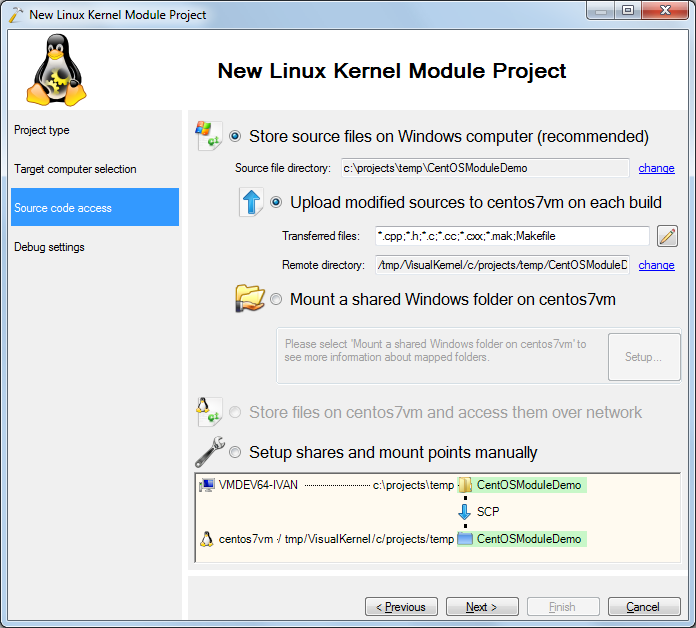Click the Finish button
696x628 pixels.
(x=563, y=607)
